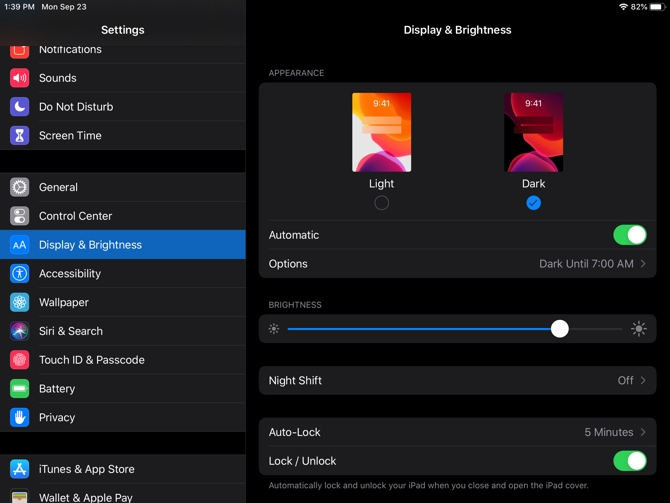Viewport: 670px width, 503px height.
Task: Tap the Dark mode preview thumbnail
Action: pos(533,132)
